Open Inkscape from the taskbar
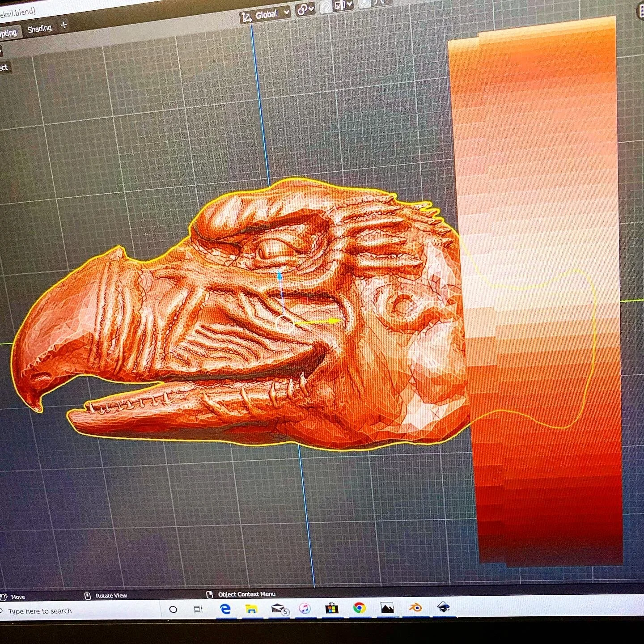The height and width of the screenshot is (644, 644). click(443, 607)
